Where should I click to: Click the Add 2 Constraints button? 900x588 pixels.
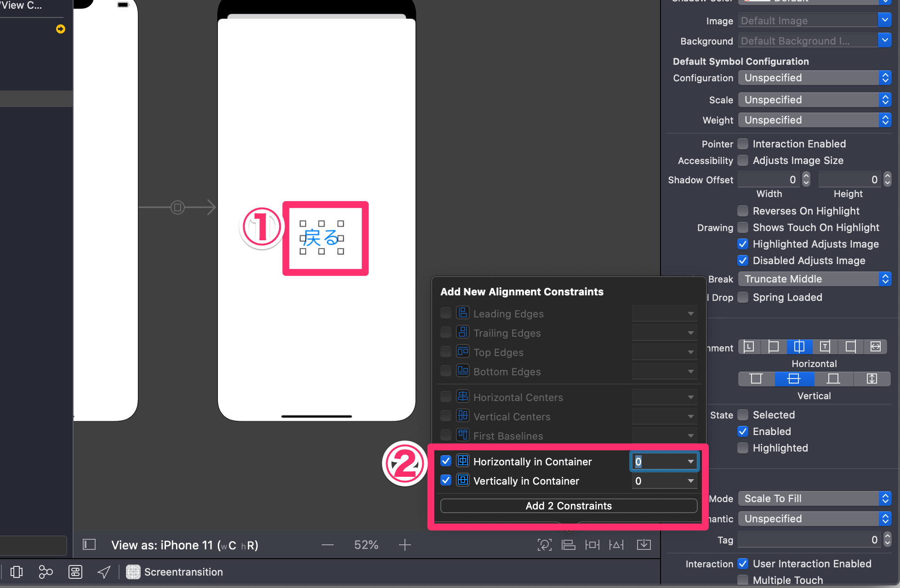569,505
